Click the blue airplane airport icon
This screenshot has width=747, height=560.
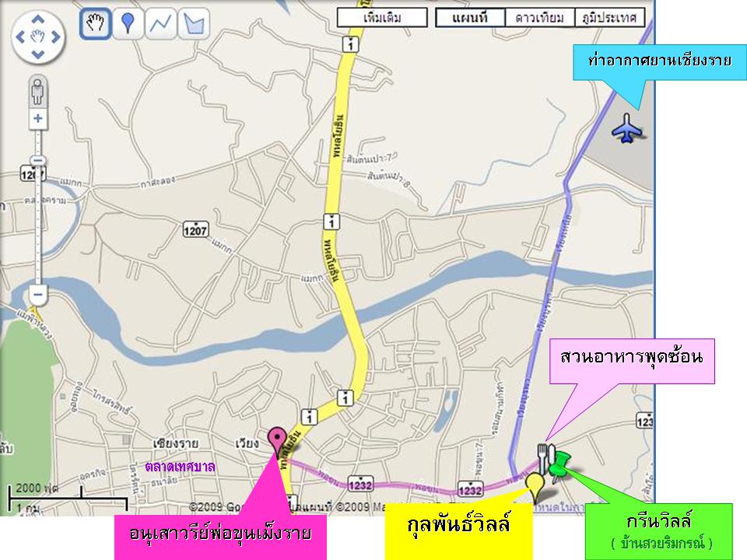coord(627,128)
